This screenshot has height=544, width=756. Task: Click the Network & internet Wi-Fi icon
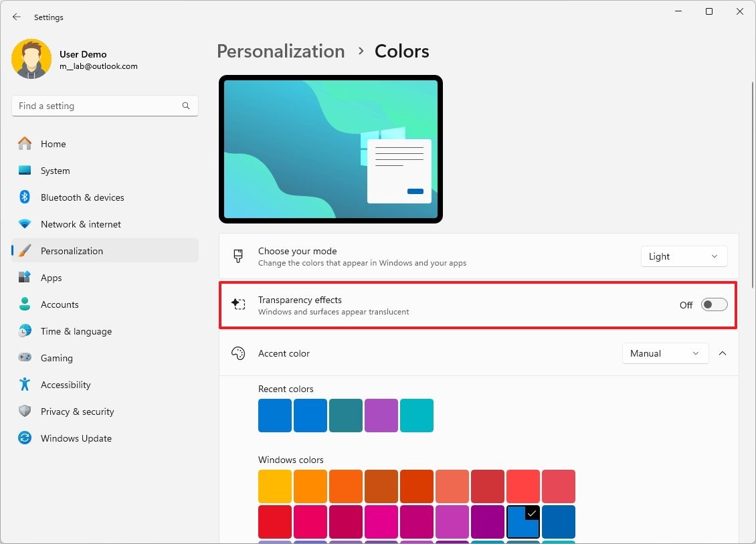click(x=24, y=223)
